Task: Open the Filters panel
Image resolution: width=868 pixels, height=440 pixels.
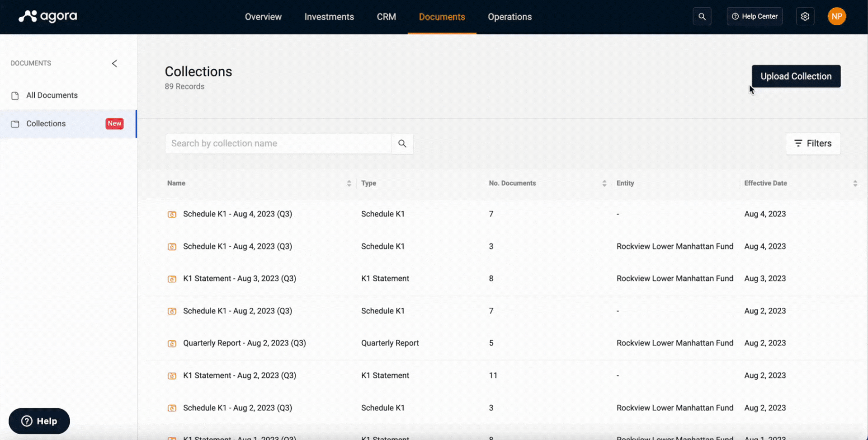Action: [x=813, y=144]
